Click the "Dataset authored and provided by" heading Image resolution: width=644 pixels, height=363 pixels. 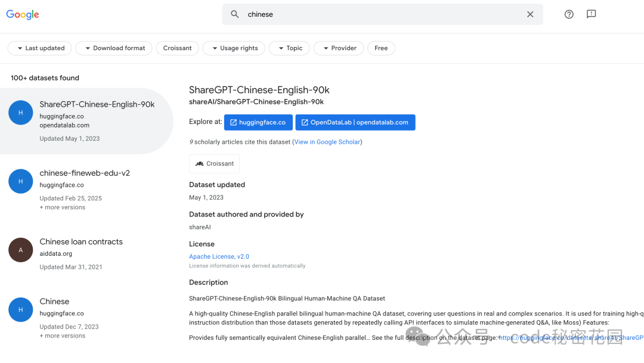coord(246,215)
